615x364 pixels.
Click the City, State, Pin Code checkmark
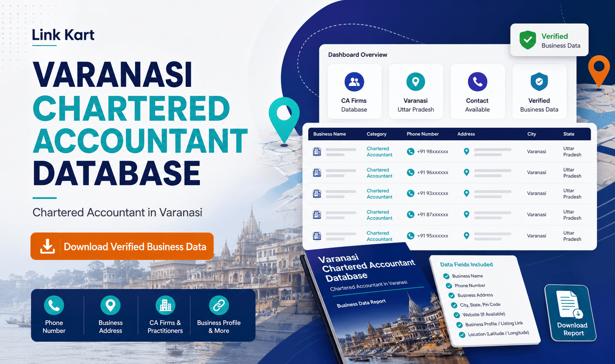coord(454,305)
